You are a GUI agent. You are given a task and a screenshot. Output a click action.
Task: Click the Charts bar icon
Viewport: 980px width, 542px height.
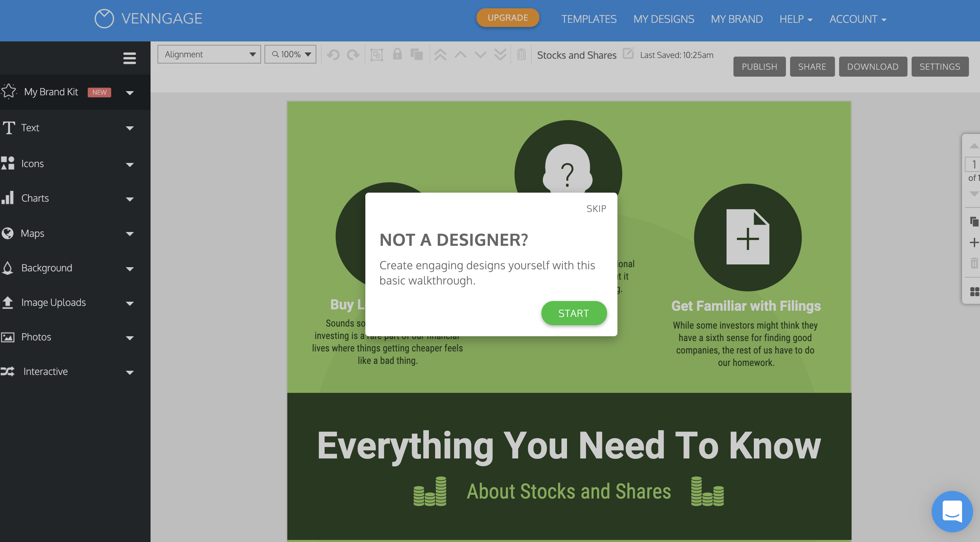click(x=8, y=197)
